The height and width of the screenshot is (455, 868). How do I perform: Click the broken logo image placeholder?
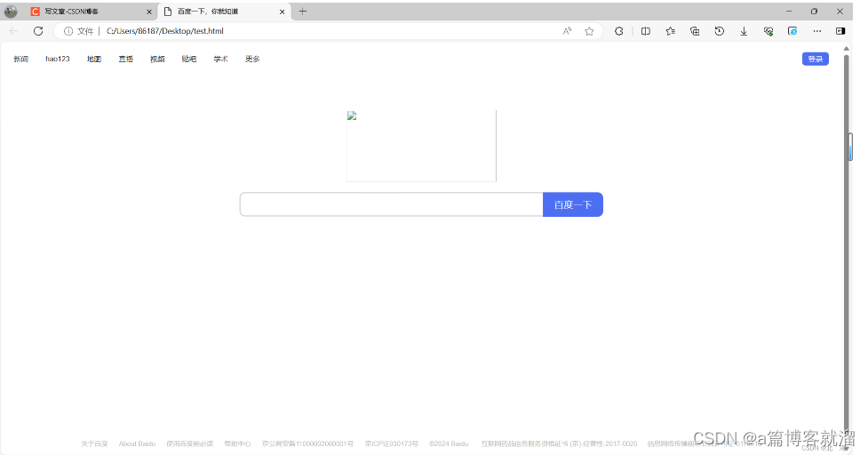(x=421, y=146)
